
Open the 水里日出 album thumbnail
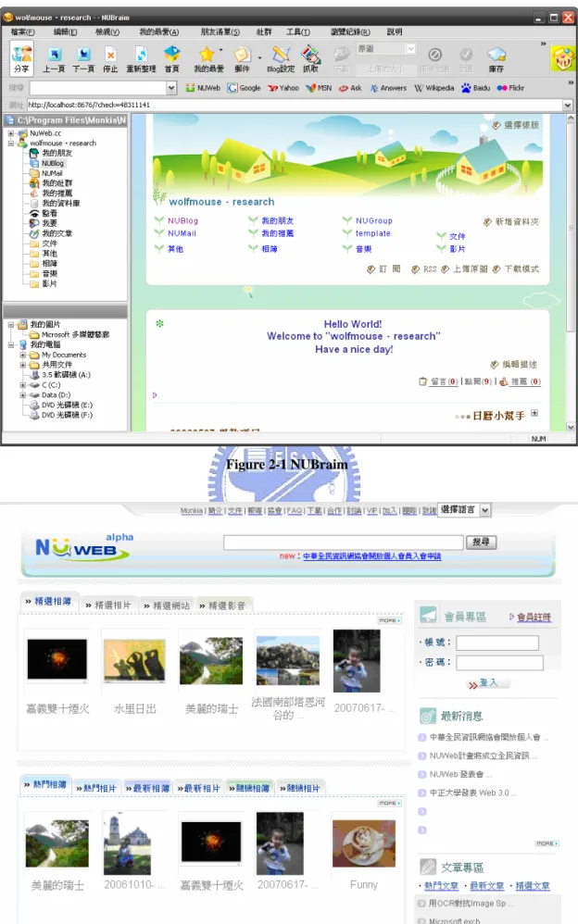pos(135,661)
